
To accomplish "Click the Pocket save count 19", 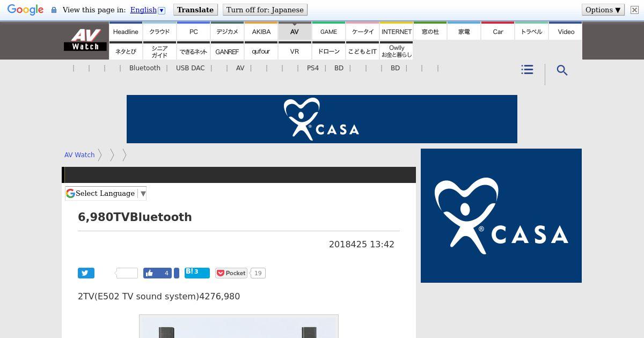I will 258,273.
